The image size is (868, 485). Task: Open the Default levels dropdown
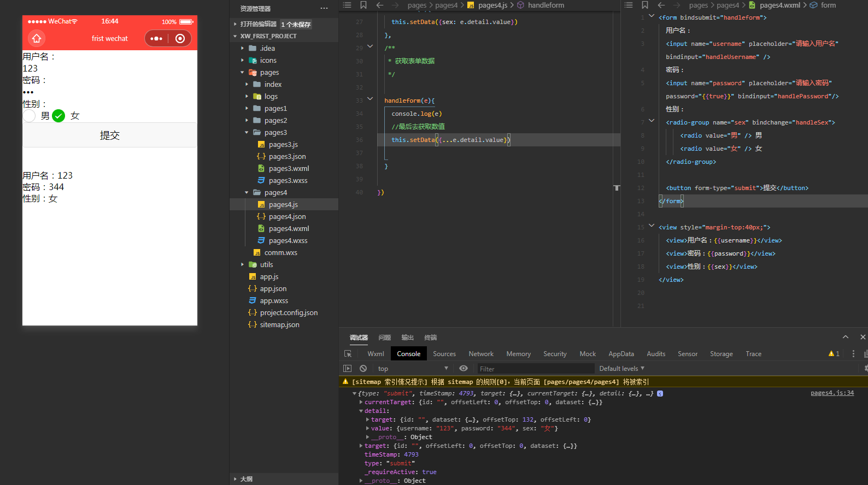pos(621,369)
